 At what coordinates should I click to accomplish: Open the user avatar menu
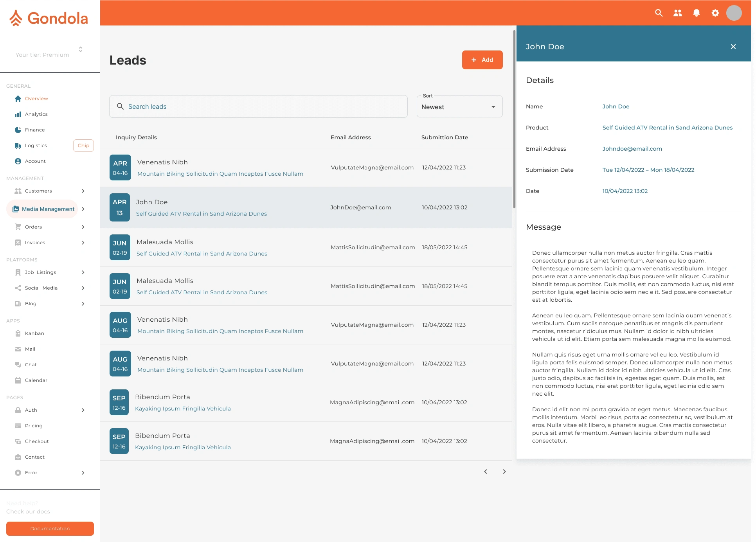734,13
